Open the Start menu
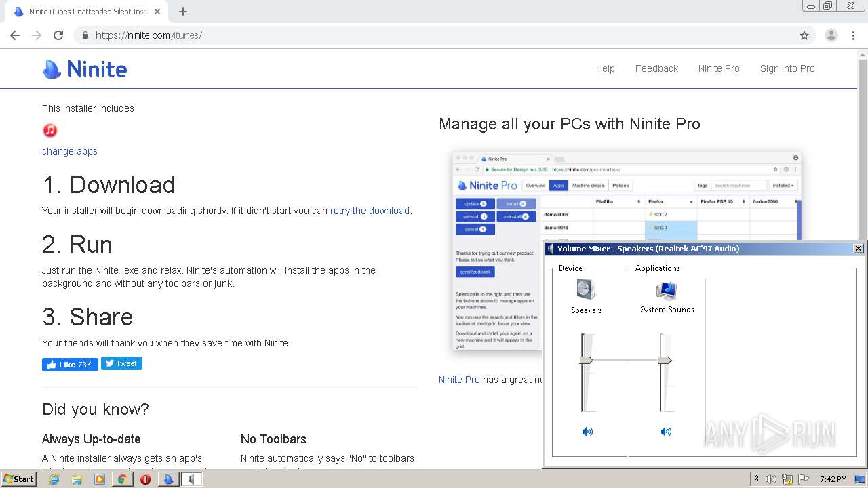 pos(18,479)
